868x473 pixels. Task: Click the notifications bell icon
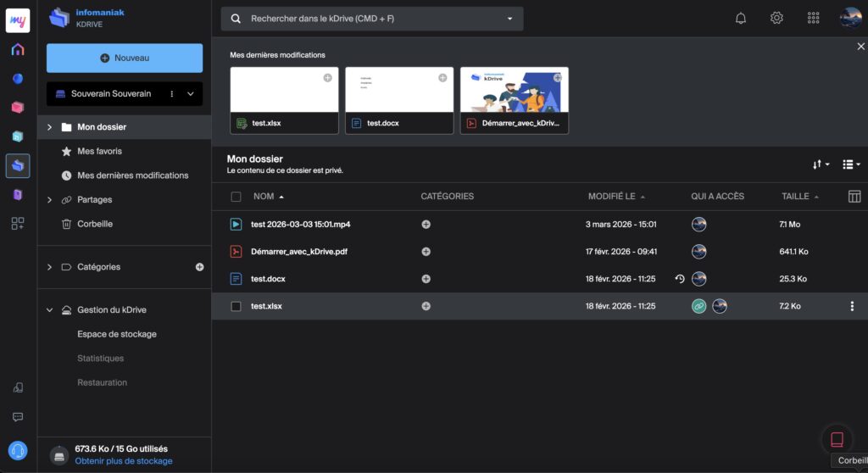[740, 18]
